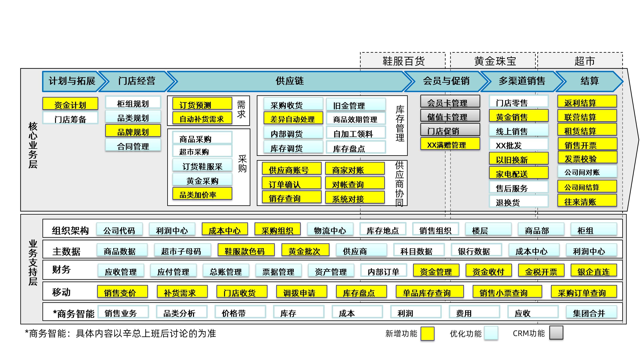Click the light blue 优化功能 legend swatch
This screenshot has width=644, height=362.
coord(491,333)
